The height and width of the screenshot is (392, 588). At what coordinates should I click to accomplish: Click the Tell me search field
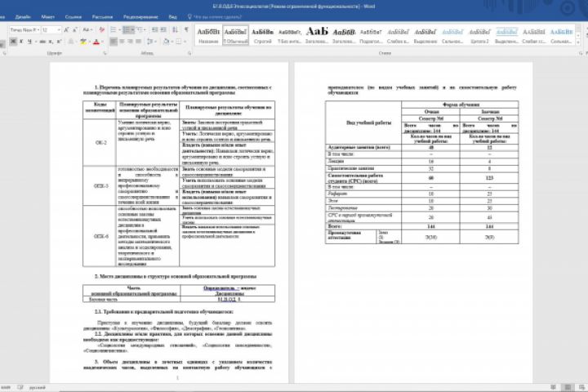218,17
